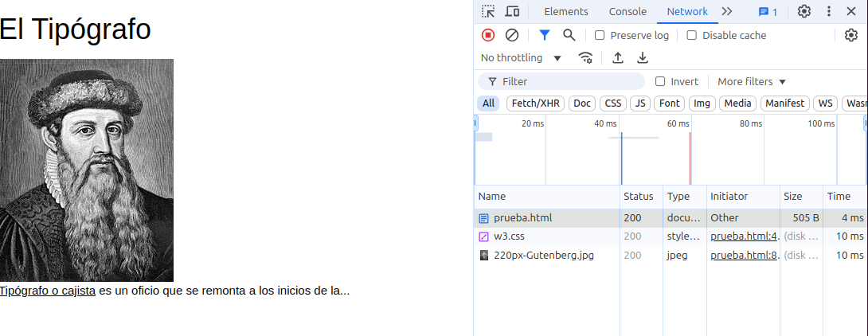Open Network panel settings gear
The image size is (868, 336).
coord(850,35)
